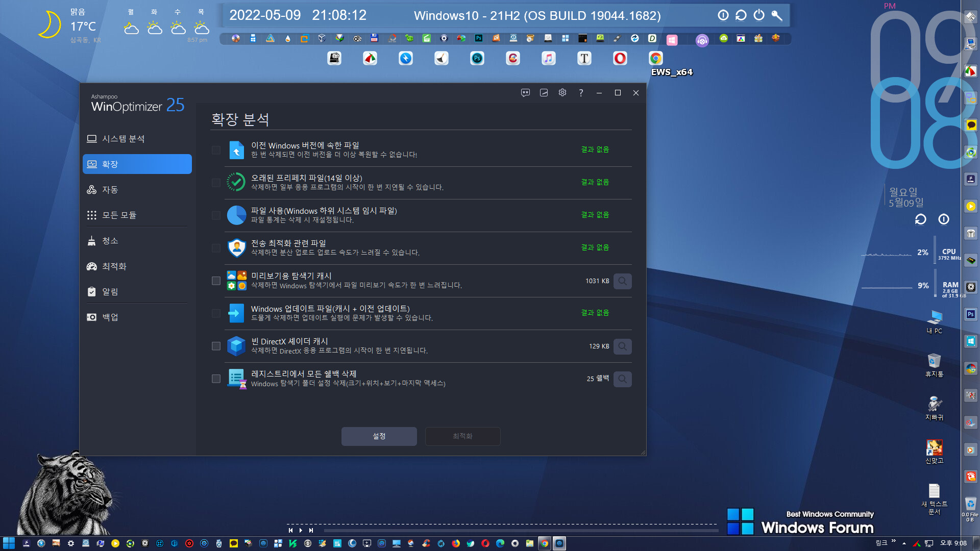Open the 지빠귀 desktop shortcut
This screenshot has height=551, width=980.
[x=934, y=409]
